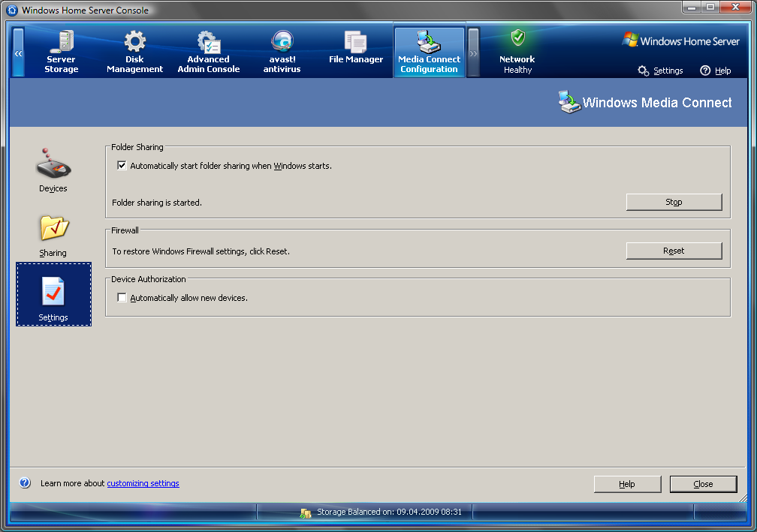This screenshot has width=757, height=532.
Task: Select the Media Connect Configuration tab
Action: [x=430, y=52]
